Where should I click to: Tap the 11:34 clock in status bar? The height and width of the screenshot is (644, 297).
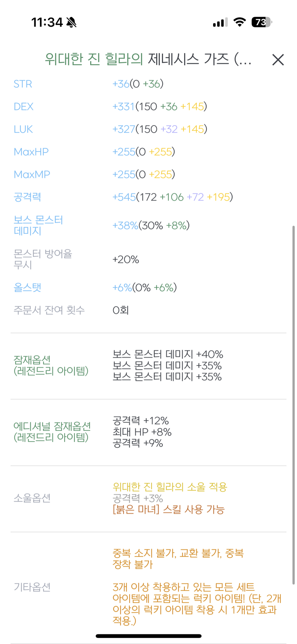click(47, 22)
